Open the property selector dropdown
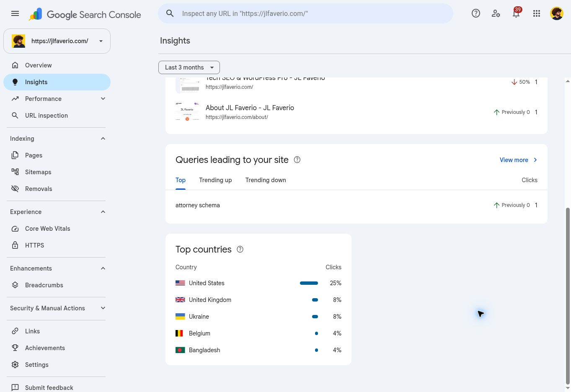This screenshot has width=571, height=392. pos(57,41)
